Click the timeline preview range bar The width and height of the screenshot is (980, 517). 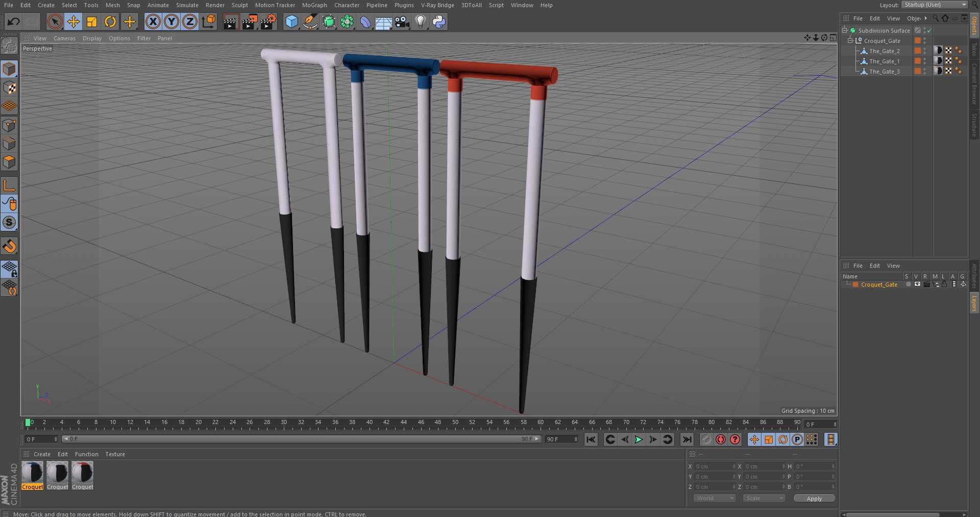301,439
